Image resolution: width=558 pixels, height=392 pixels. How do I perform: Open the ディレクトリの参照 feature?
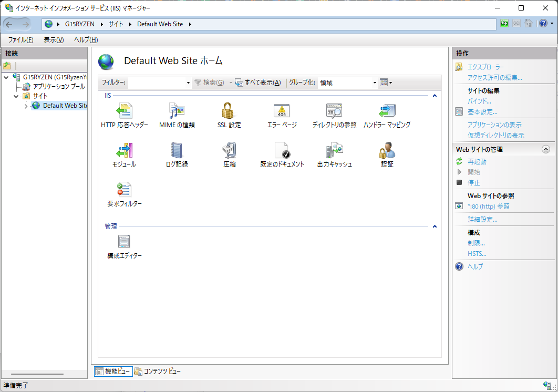point(334,116)
